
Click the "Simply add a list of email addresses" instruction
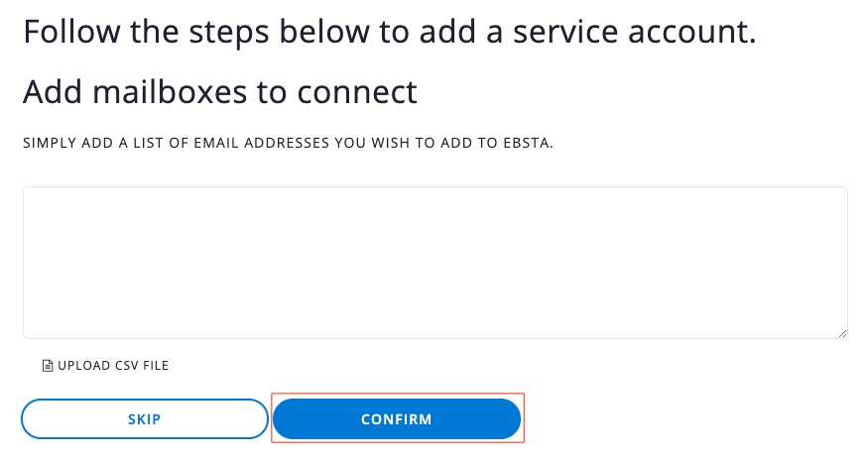pyautogui.click(x=288, y=144)
